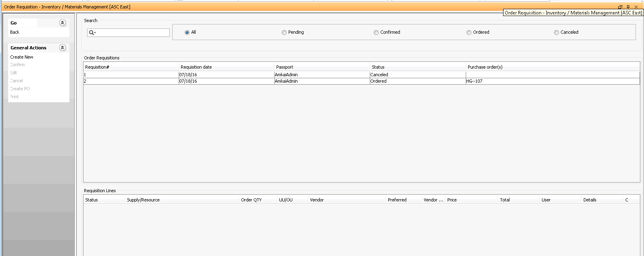The image size is (644, 256).
Task: Click Back in the Go panel
Action: coord(15,32)
